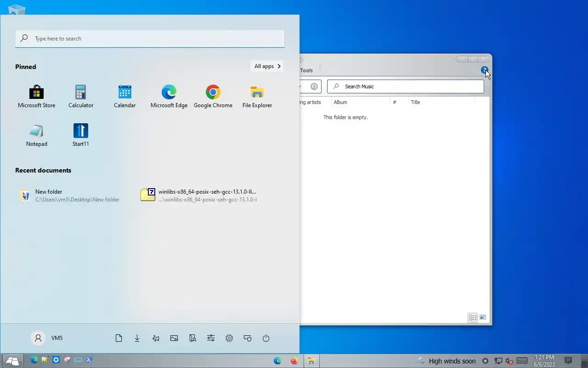Open the notification center icon
588x368 pixels.
(568, 361)
